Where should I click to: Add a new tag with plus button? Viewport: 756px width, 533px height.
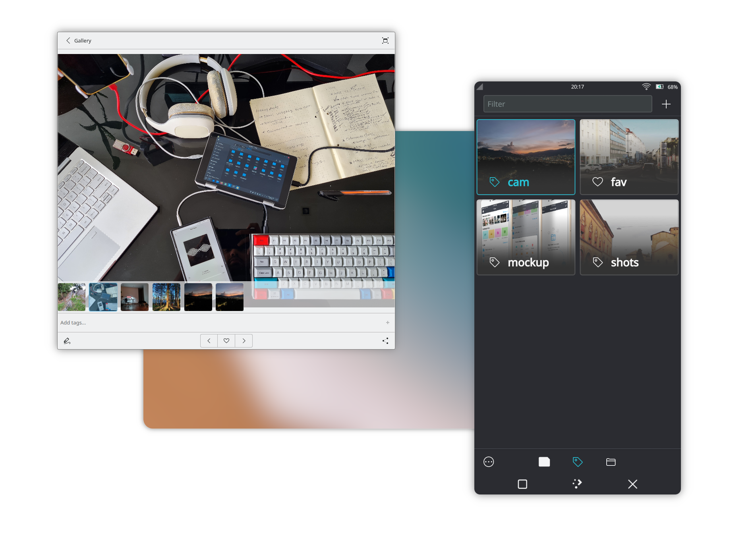click(666, 104)
